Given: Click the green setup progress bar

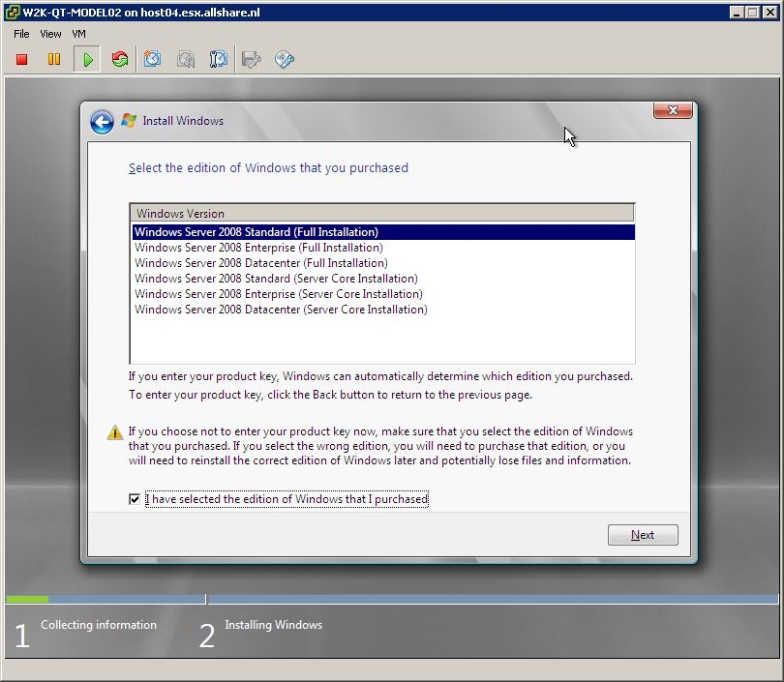Looking at the screenshot, I should (x=27, y=599).
